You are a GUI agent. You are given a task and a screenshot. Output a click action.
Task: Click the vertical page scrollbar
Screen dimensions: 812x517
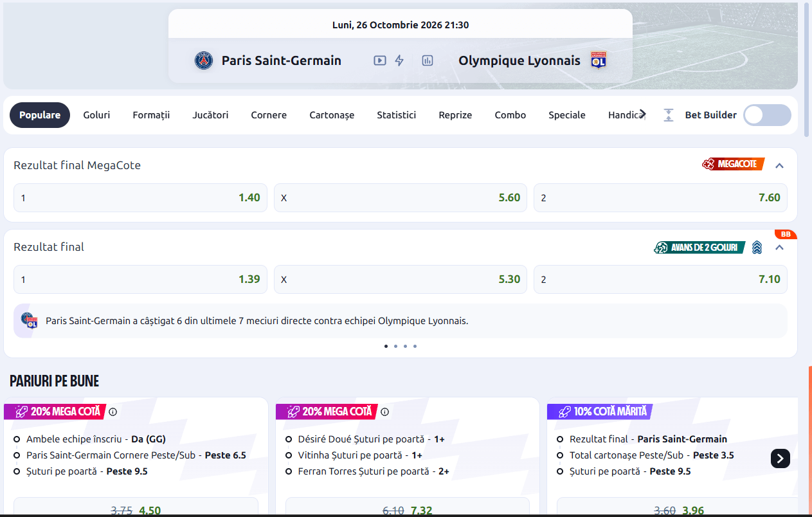point(807,69)
